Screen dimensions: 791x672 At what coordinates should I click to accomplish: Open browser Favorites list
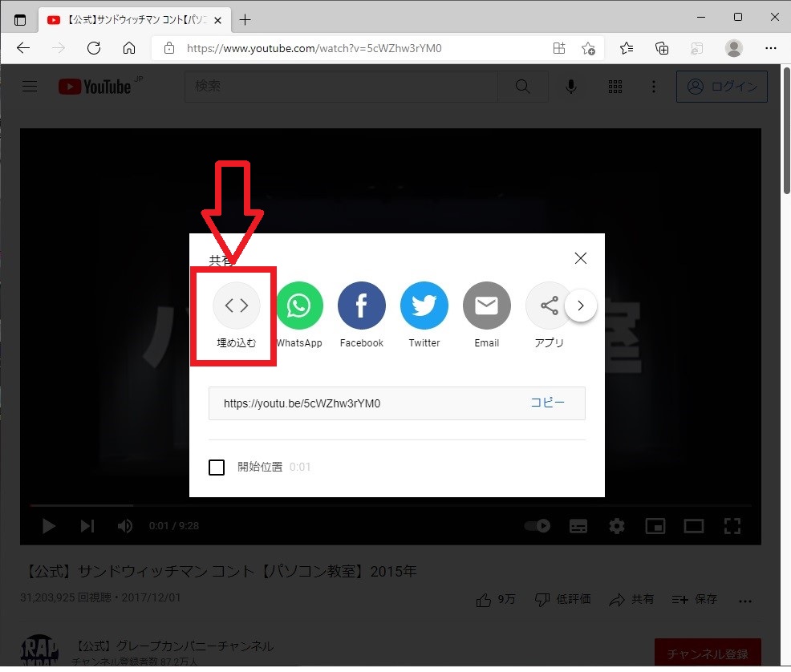[627, 48]
